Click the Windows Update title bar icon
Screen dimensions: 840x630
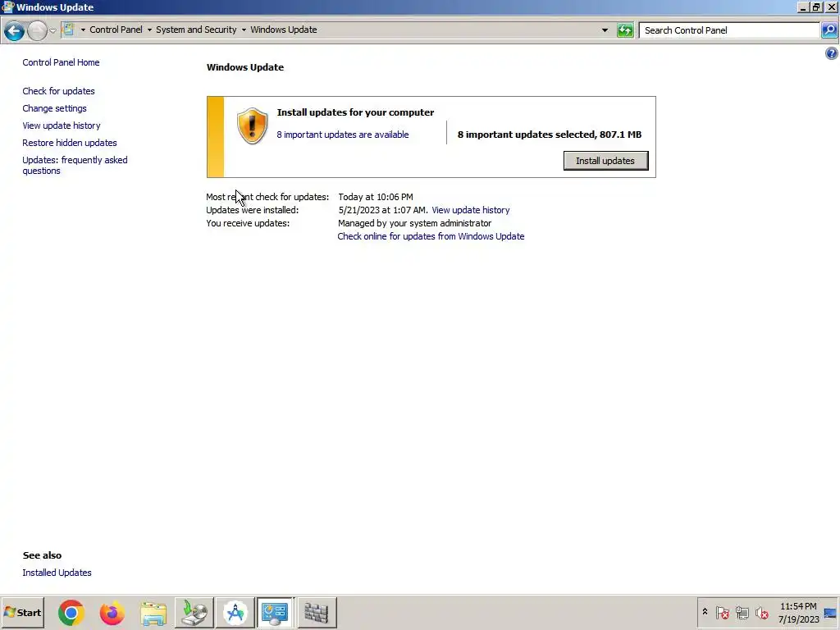point(7,7)
